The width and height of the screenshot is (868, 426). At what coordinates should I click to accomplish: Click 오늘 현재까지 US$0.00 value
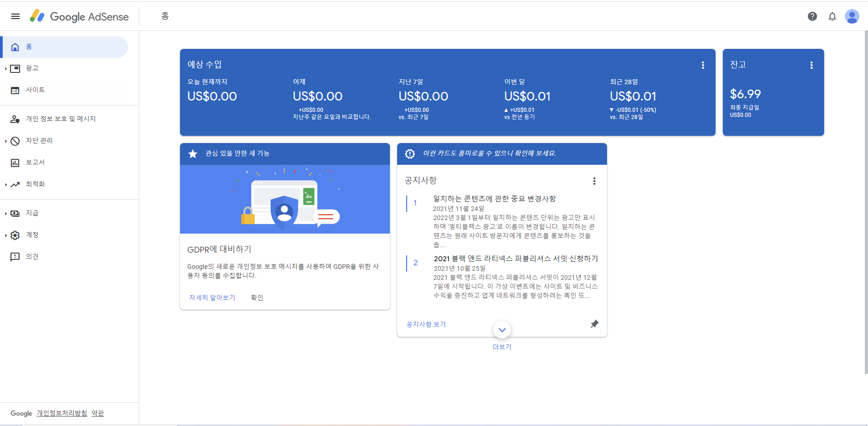coord(212,96)
